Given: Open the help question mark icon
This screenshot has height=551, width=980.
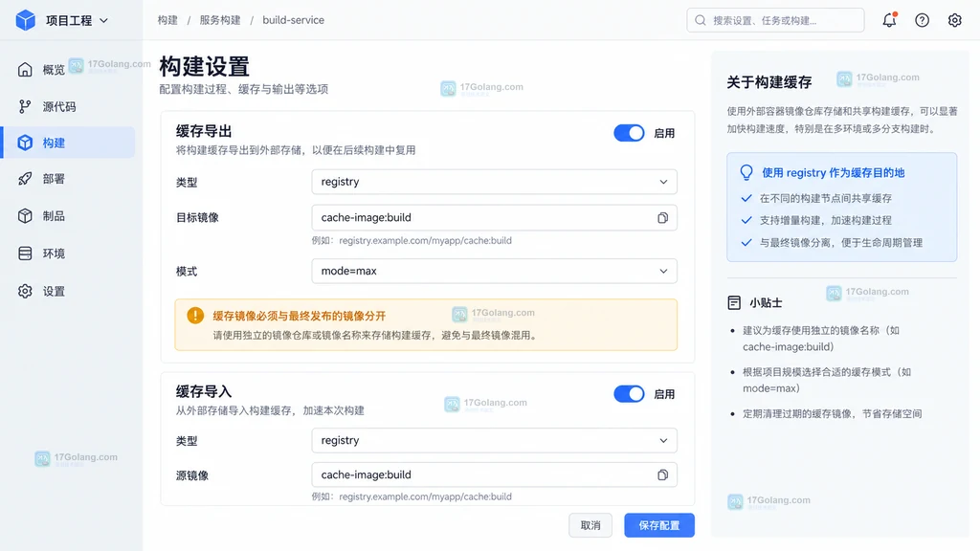Looking at the screenshot, I should 922,20.
